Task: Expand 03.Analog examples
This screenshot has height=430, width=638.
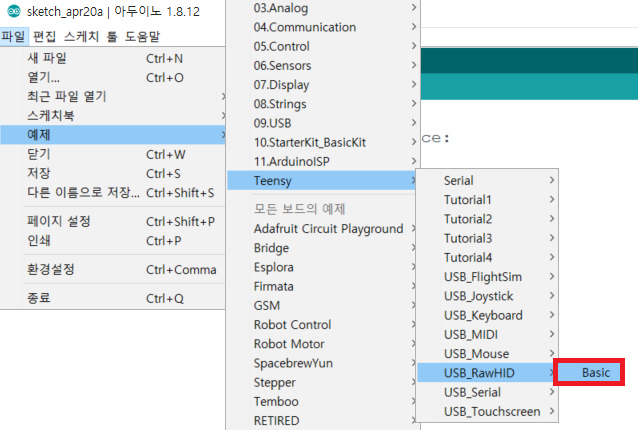Action: 323,8
